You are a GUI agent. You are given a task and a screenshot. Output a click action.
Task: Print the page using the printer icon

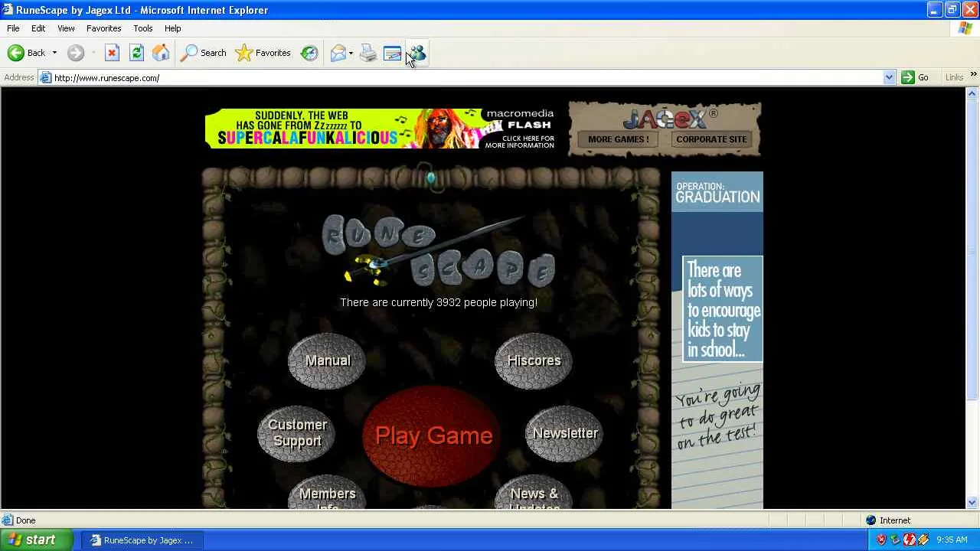click(x=368, y=53)
